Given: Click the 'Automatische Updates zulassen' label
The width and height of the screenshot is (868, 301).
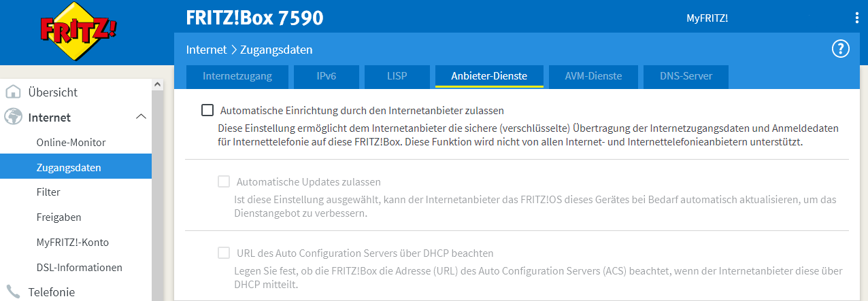Looking at the screenshot, I should (x=308, y=182).
